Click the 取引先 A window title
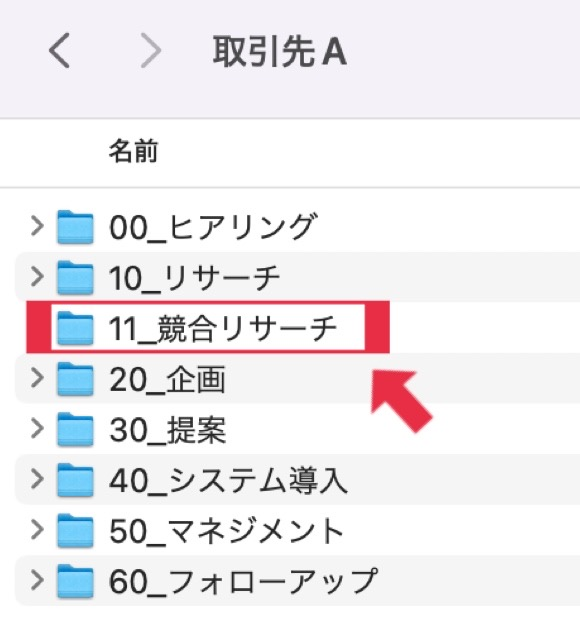The width and height of the screenshot is (580, 640). [x=280, y=51]
